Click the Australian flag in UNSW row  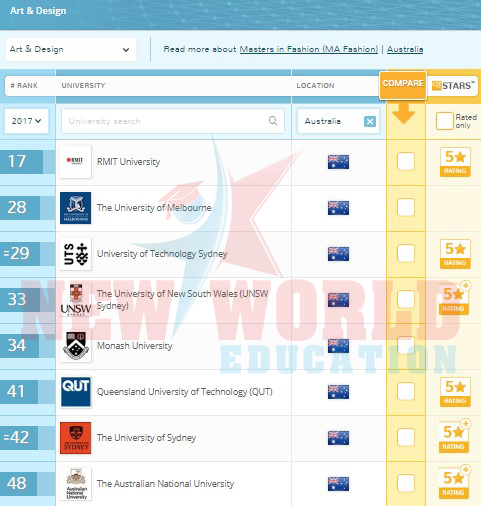coord(338,300)
